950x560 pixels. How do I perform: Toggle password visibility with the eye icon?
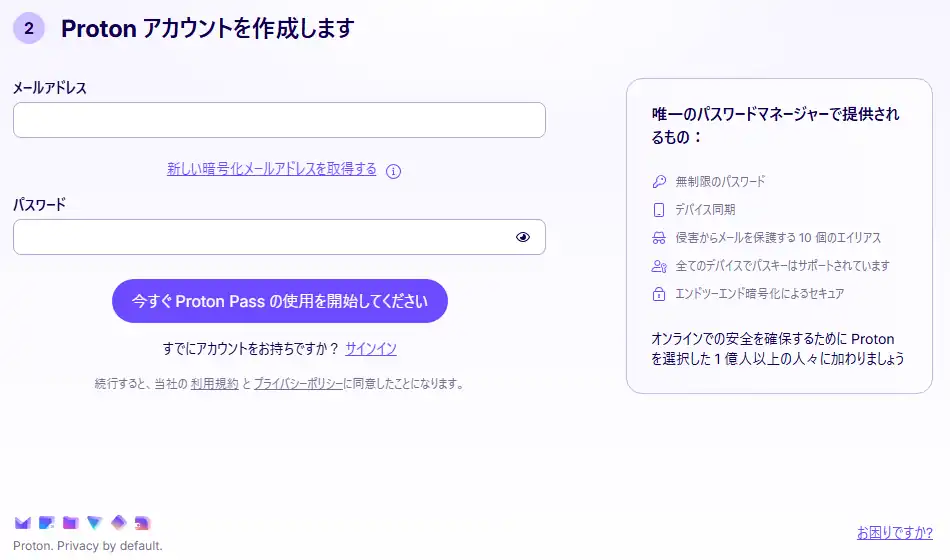pyautogui.click(x=523, y=237)
